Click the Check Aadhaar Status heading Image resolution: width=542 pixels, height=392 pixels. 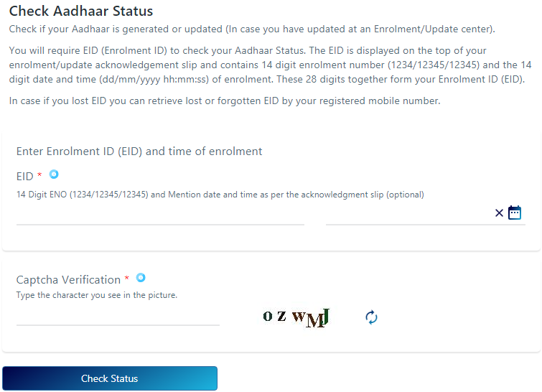pyautogui.click(x=81, y=11)
